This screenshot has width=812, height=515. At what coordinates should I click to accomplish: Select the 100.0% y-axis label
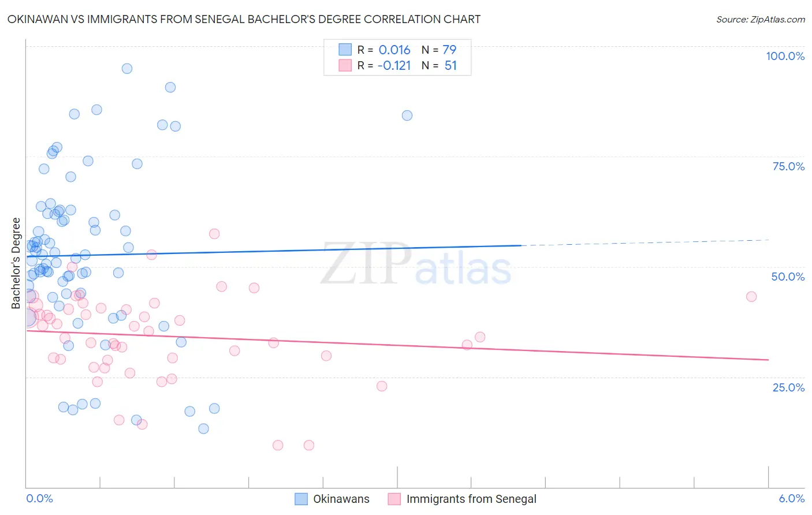[x=785, y=56]
